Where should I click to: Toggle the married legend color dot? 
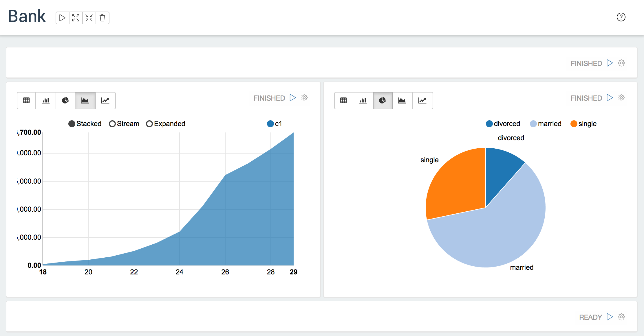(x=533, y=124)
